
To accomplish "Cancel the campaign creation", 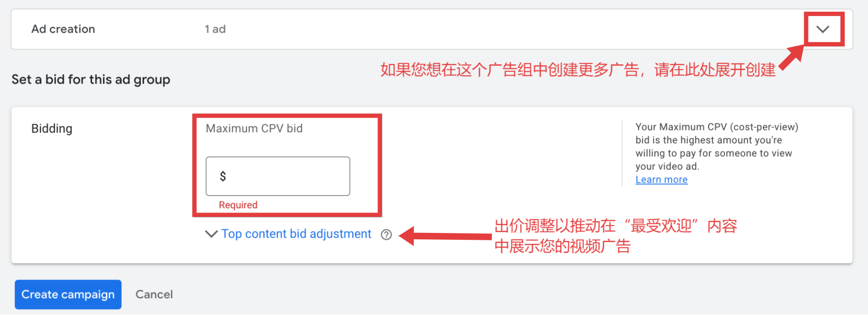I will pos(154,294).
